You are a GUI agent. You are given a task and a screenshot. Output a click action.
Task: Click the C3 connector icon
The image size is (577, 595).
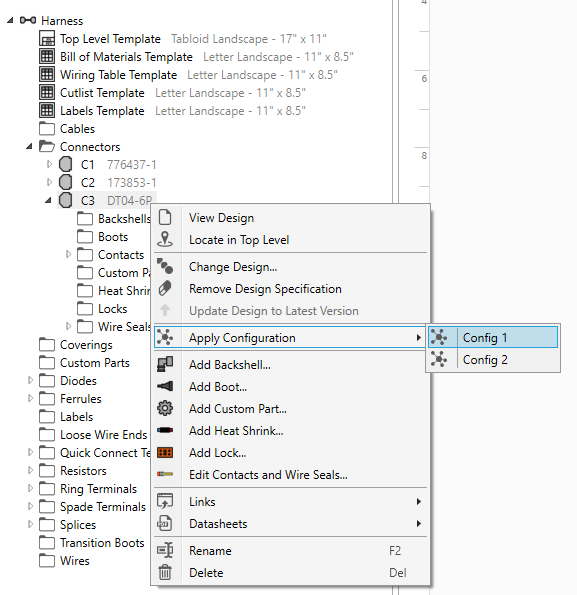pyautogui.click(x=66, y=200)
